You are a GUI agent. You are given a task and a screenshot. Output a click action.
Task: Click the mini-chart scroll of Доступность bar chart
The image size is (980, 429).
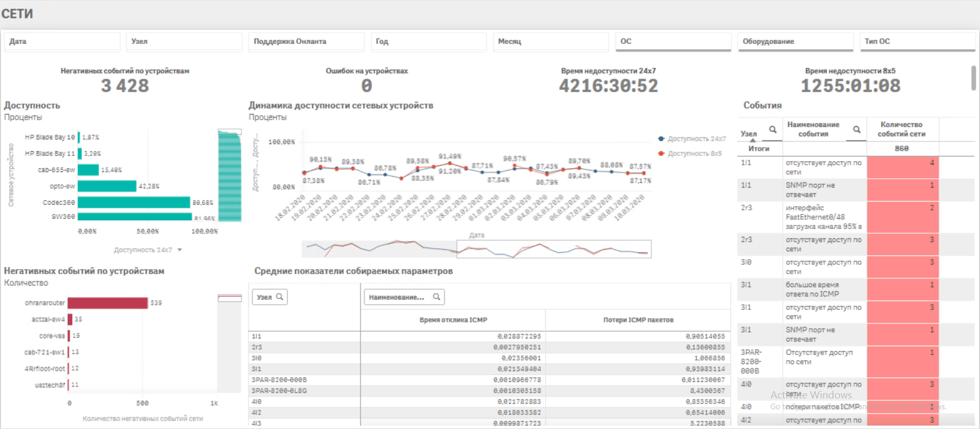coord(230,175)
